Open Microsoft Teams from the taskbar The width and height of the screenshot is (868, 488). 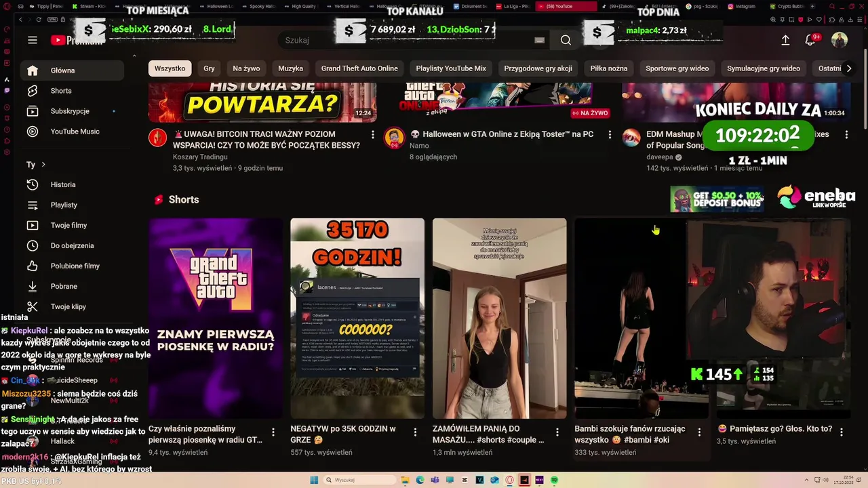click(435, 480)
